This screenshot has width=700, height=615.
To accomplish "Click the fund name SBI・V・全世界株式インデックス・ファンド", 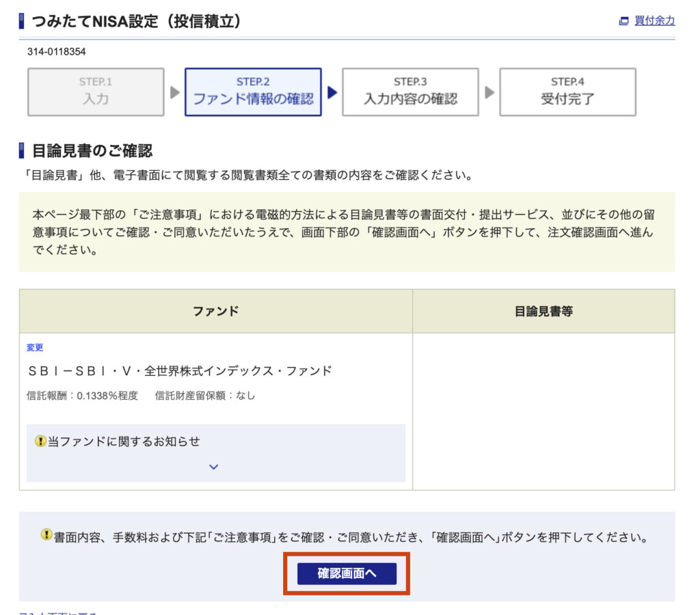I will pyautogui.click(x=180, y=371).
